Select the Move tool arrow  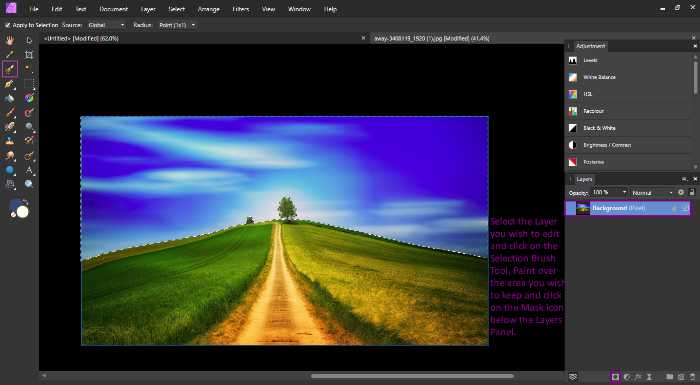click(x=29, y=41)
